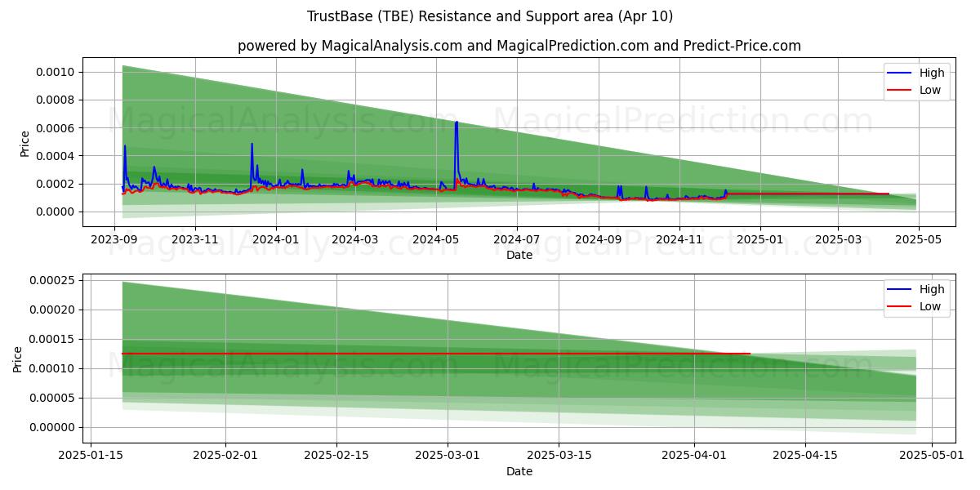
Task: Click the '2025-04-15' bottom chart tick label
Action: (805, 456)
